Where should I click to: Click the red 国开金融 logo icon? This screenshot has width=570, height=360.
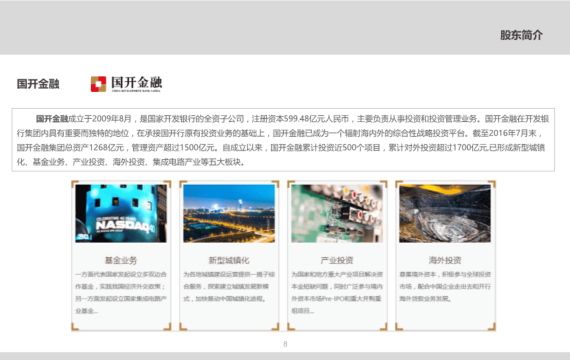98,84
